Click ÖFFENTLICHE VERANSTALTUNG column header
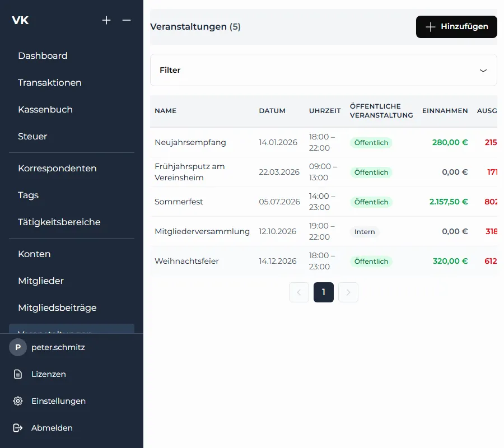The width and height of the screenshot is (504, 448). pyautogui.click(x=381, y=111)
